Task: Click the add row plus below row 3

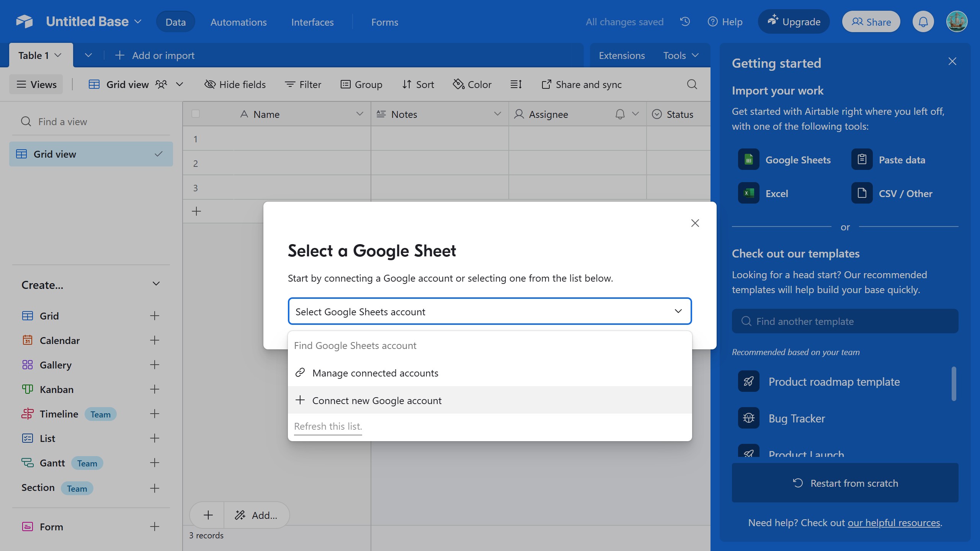Action: coord(196,211)
